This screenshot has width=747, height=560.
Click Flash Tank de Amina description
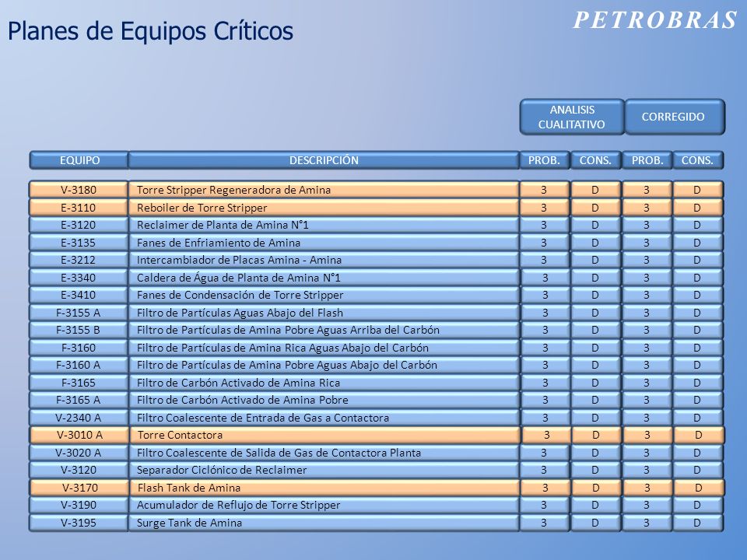coord(325,488)
